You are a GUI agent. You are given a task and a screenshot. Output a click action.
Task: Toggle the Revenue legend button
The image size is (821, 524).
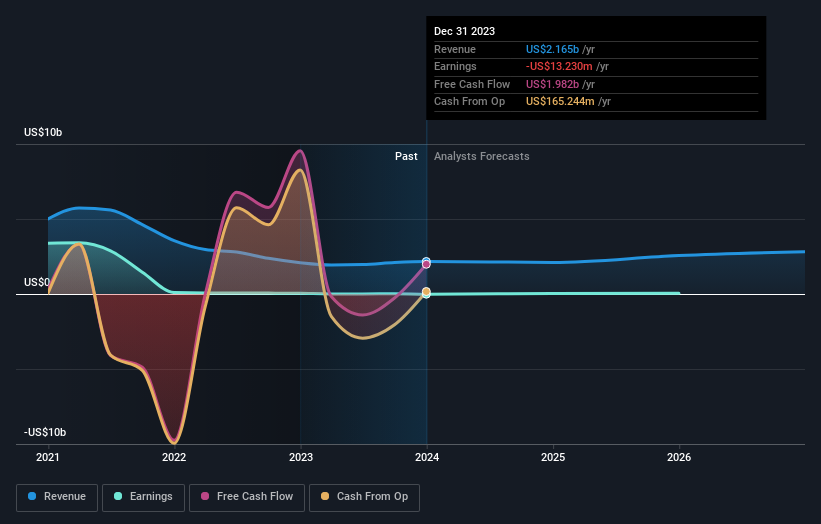tap(57, 497)
